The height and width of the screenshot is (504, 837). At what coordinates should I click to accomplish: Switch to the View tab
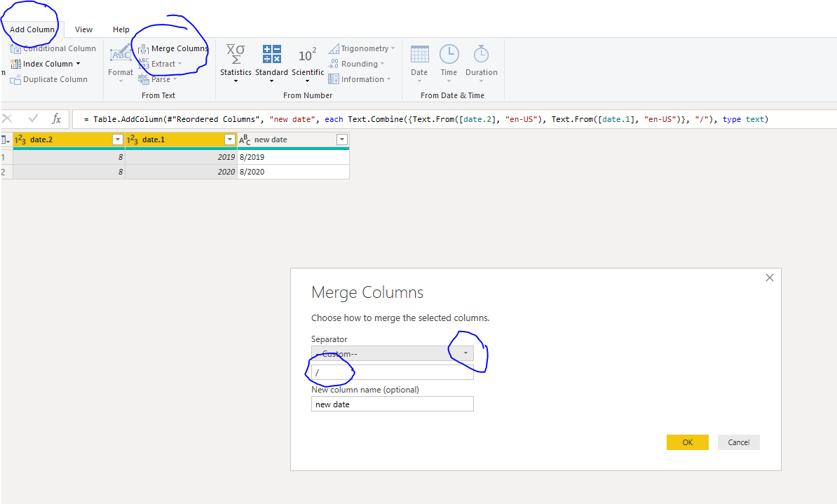83,29
